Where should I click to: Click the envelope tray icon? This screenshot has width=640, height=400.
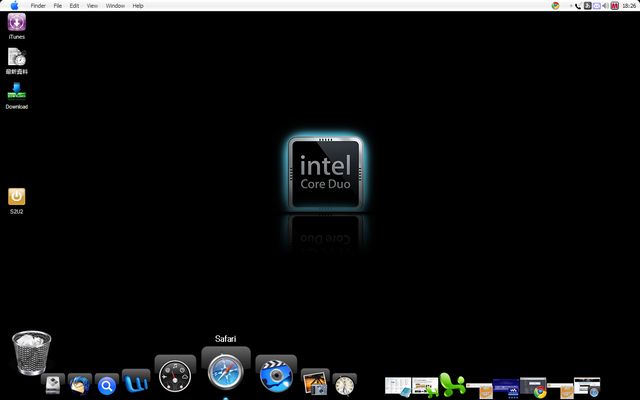(596, 6)
